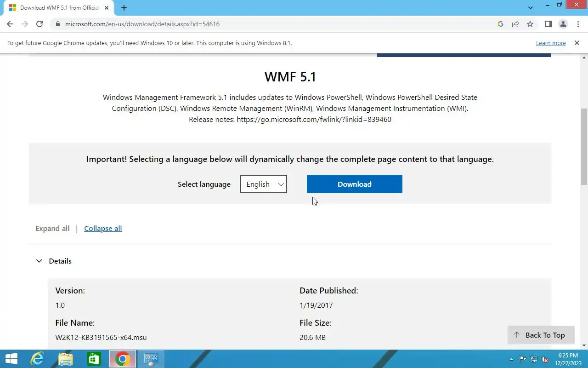Open the Select language dropdown
This screenshot has height=368, width=588.
pos(264,184)
